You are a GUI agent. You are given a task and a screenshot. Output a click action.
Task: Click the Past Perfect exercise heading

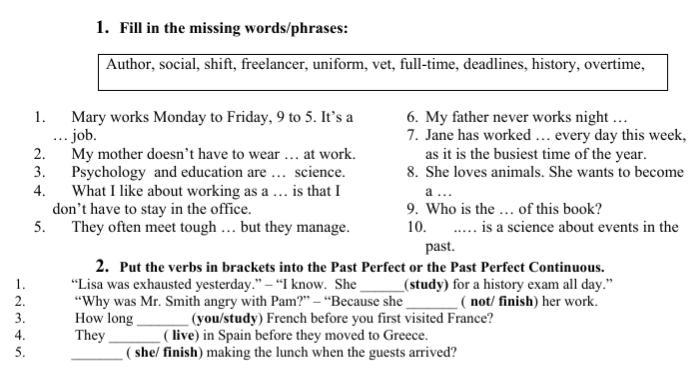pos(362,267)
